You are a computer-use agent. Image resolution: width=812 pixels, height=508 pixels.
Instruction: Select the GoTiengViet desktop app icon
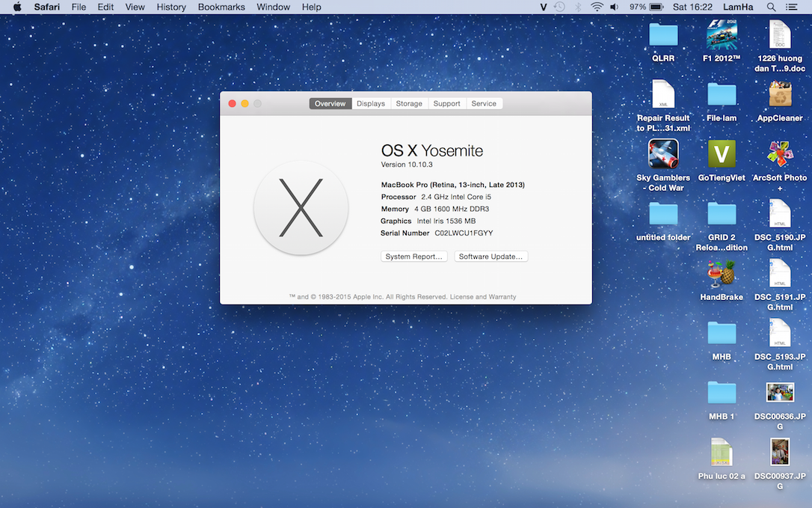click(x=722, y=154)
